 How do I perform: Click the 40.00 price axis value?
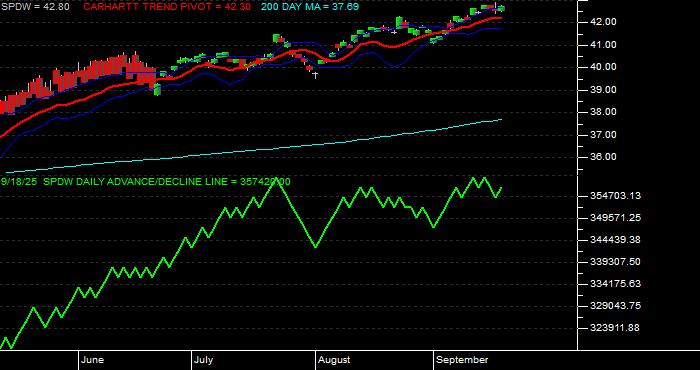(x=604, y=67)
